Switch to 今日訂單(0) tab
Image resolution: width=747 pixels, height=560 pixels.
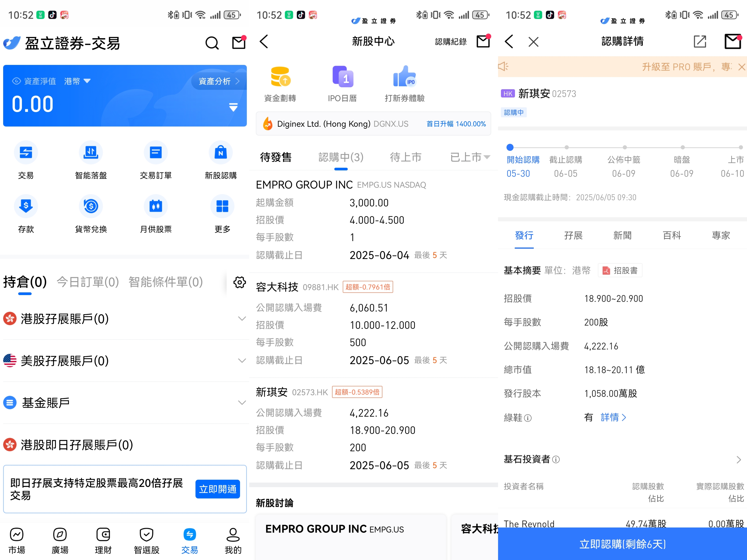coord(88,282)
